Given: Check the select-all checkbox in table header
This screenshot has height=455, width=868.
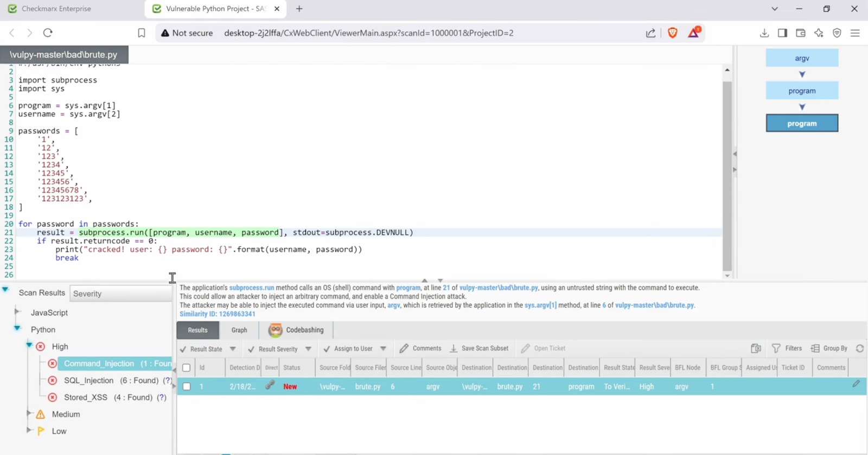Looking at the screenshot, I should coord(187,368).
